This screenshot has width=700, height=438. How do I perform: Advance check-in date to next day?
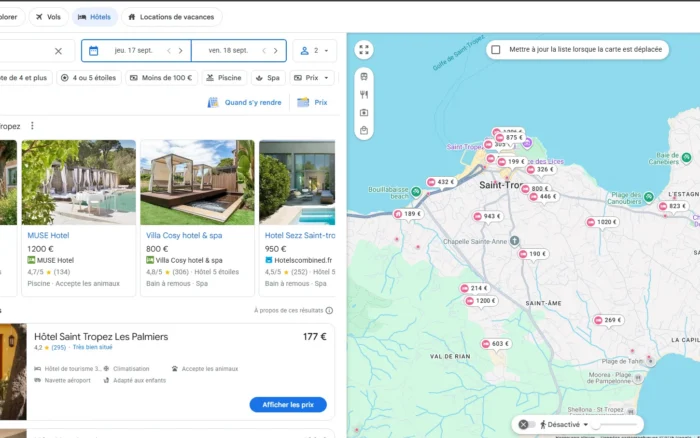point(180,51)
